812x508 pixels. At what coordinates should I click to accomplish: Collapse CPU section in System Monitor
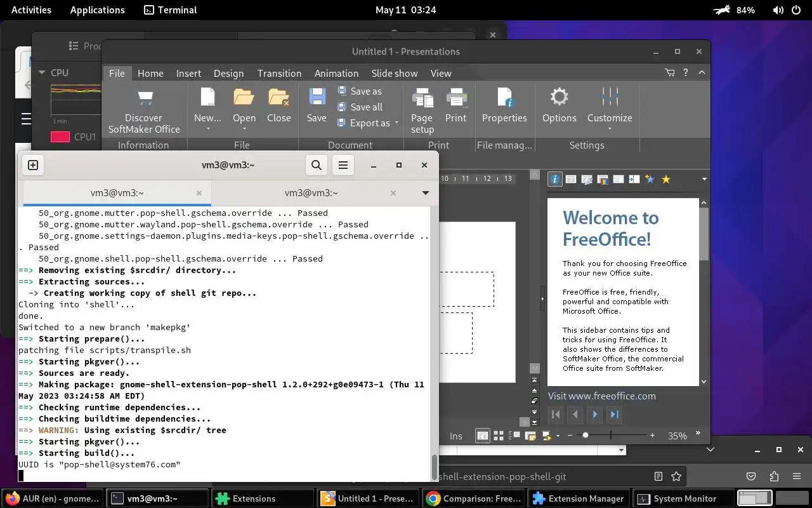click(x=42, y=72)
